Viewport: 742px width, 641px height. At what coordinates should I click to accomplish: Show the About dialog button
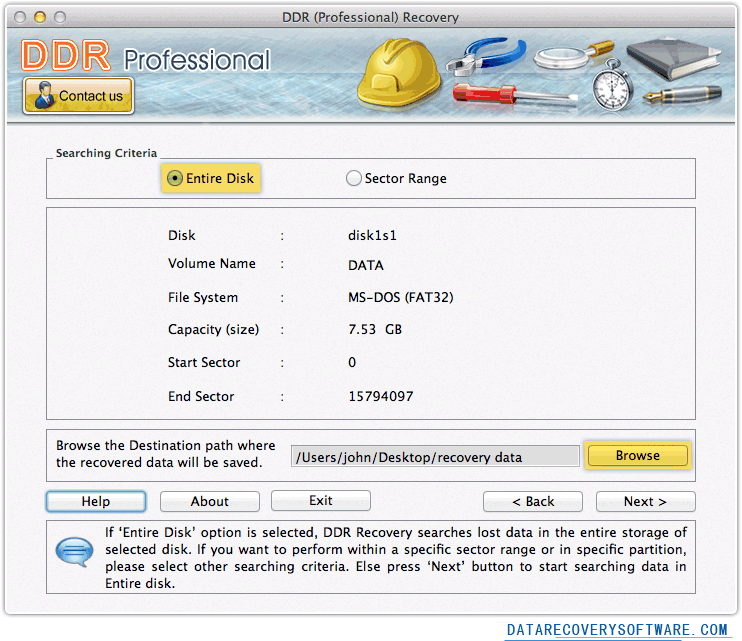click(210, 501)
